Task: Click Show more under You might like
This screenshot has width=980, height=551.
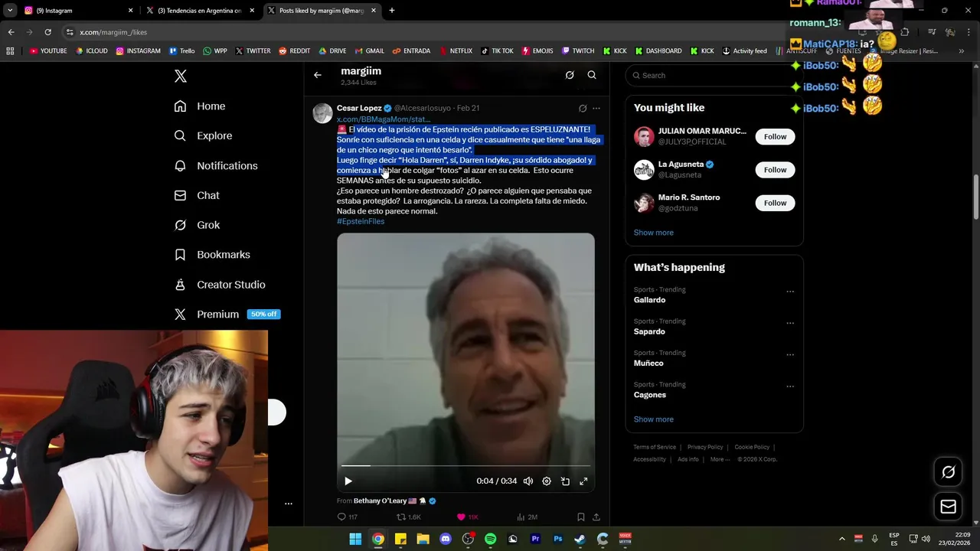Action: coord(653,233)
